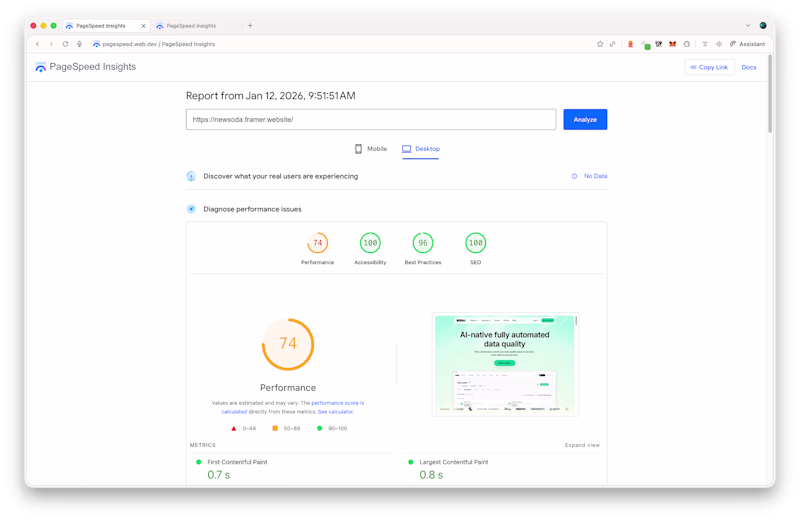Click the orange square 50–89 legend icon
This screenshot has width=800, height=520.
pos(275,428)
